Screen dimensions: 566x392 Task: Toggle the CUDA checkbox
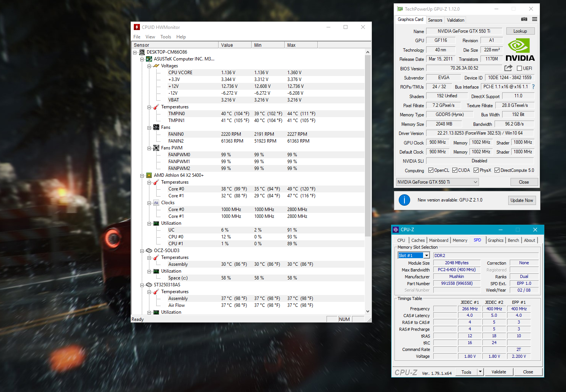point(455,170)
